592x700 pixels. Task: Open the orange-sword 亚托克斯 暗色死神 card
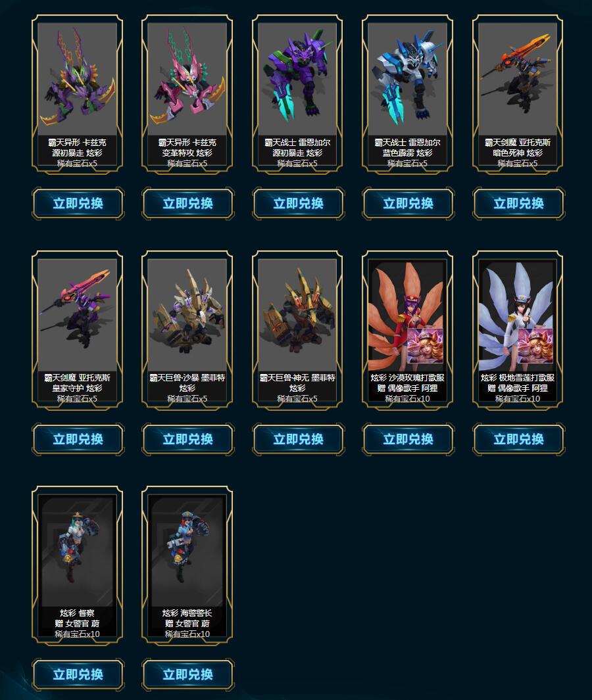(518, 94)
